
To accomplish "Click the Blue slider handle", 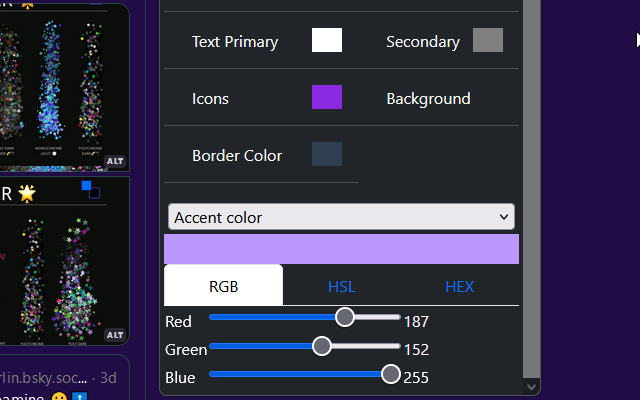I will (391, 374).
